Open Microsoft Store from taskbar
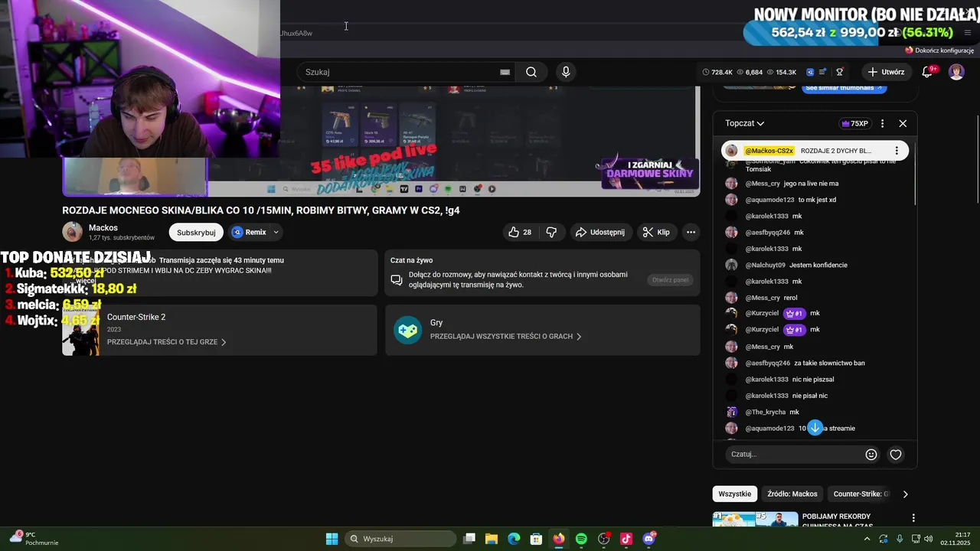This screenshot has height=551, width=980. coord(537,539)
